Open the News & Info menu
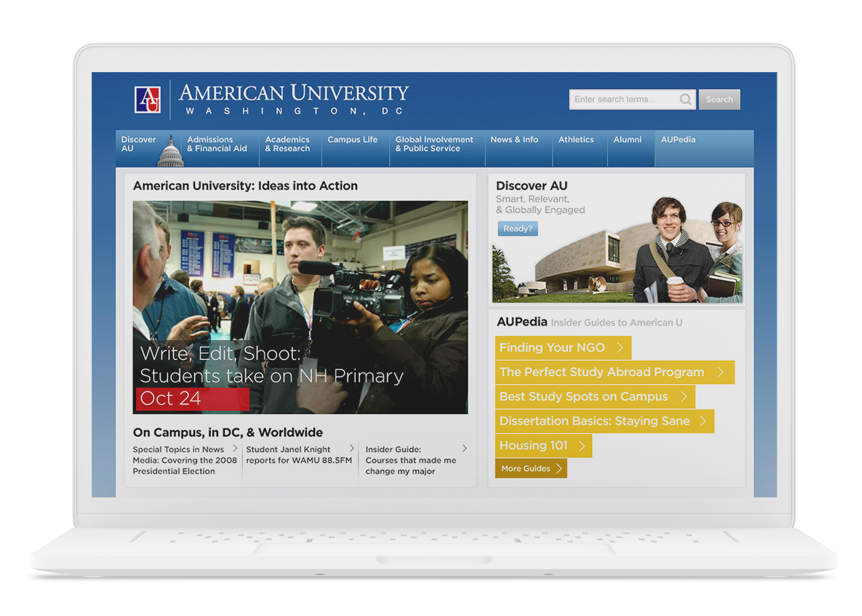The height and width of the screenshot is (616, 862). 514,140
